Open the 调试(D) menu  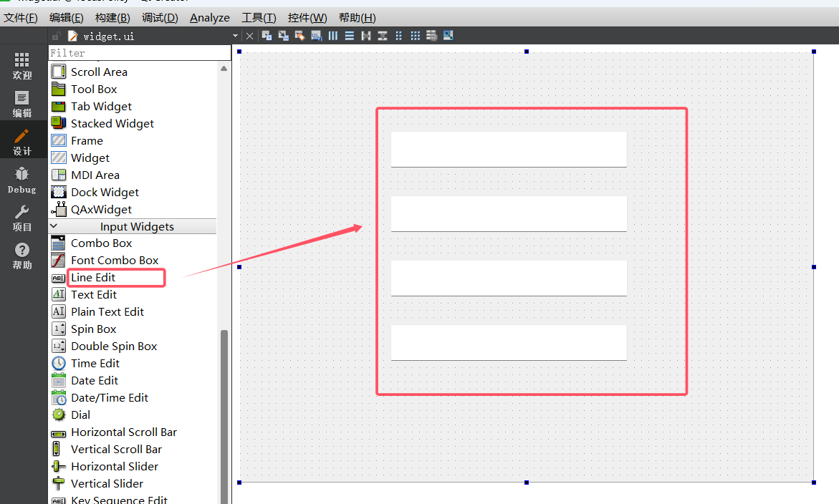(x=160, y=18)
